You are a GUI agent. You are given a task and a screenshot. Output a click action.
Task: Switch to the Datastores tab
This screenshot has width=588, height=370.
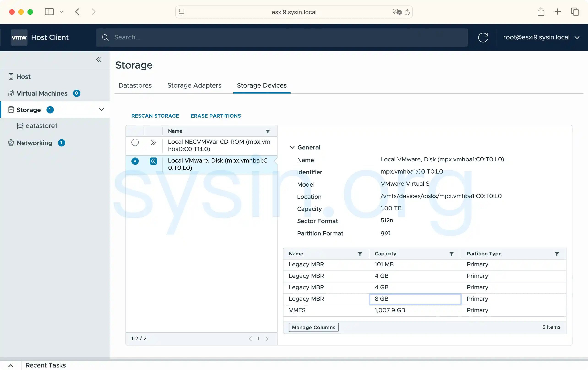[135, 85]
